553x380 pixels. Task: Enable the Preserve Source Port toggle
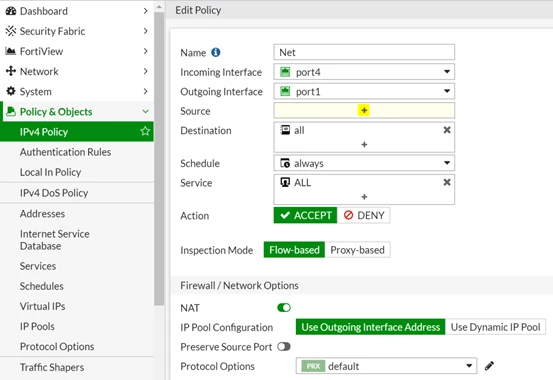click(284, 346)
